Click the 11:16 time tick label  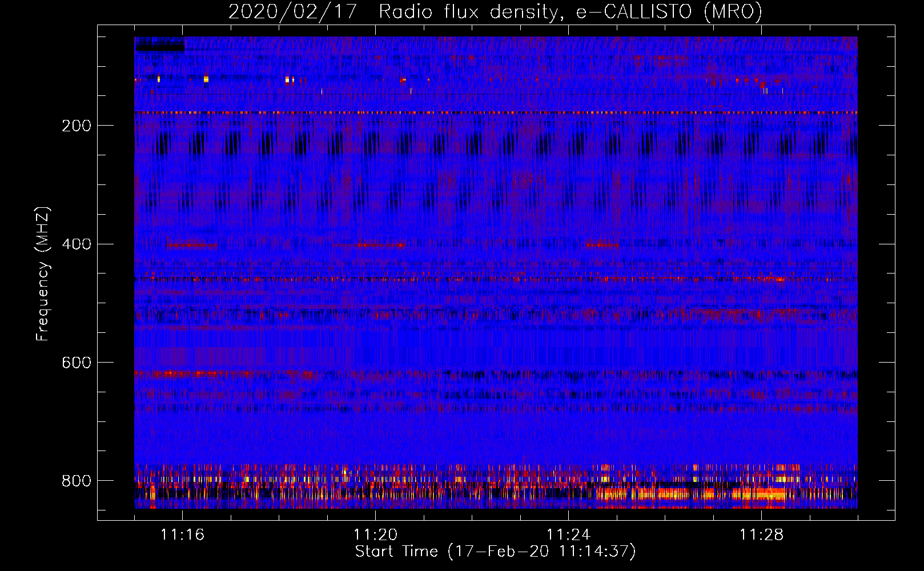pos(183,535)
